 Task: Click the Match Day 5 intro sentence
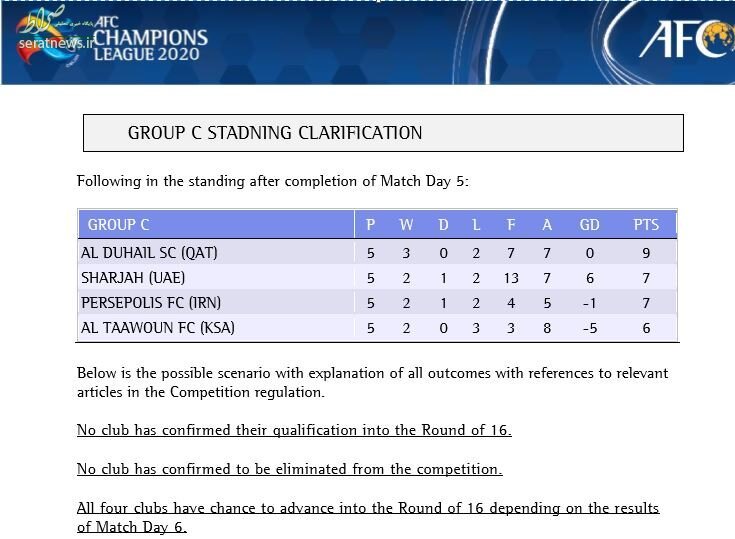click(x=273, y=181)
